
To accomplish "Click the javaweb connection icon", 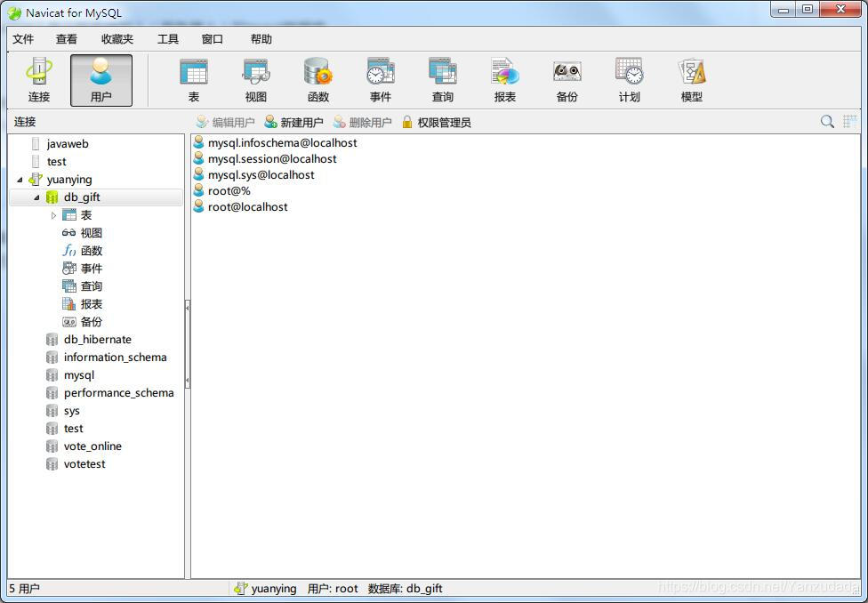I will 36,143.
